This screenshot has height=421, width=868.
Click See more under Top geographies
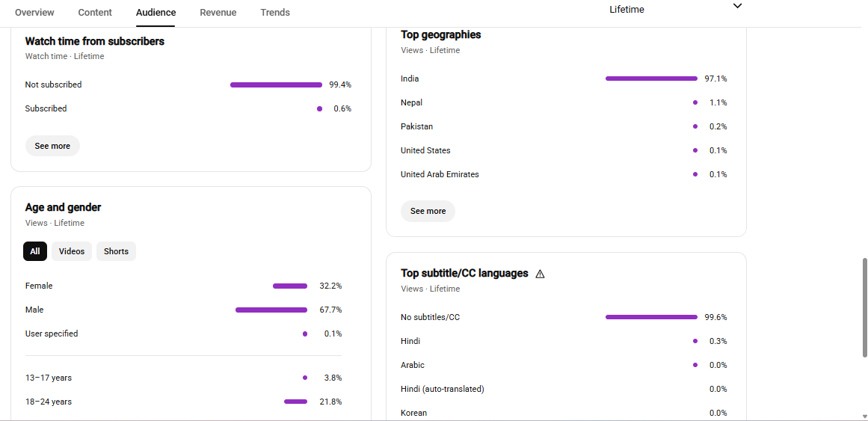(428, 211)
